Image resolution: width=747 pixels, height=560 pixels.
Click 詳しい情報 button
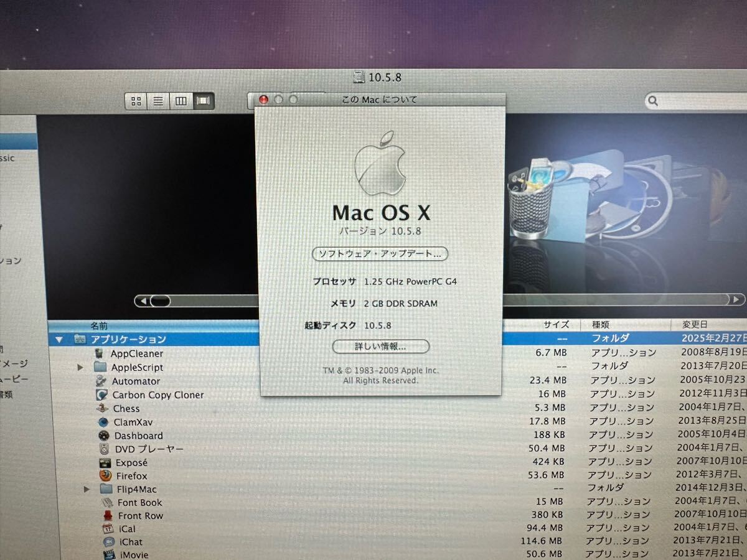(x=381, y=346)
